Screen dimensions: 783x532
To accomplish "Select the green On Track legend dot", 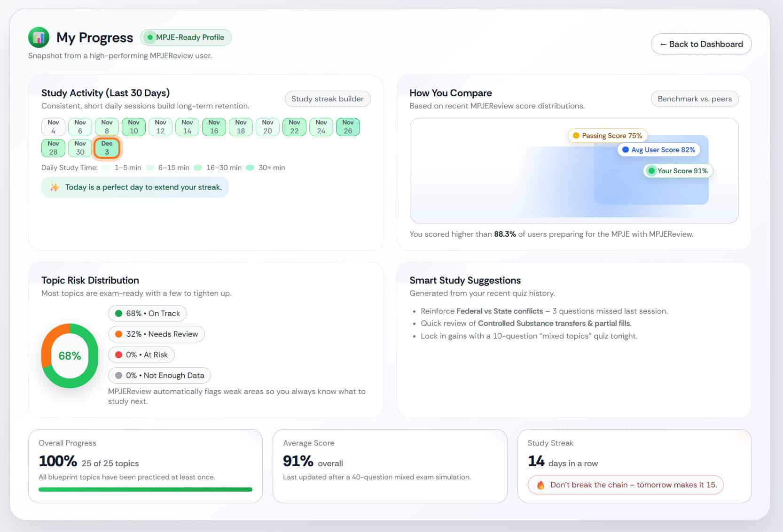I will [x=118, y=313].
